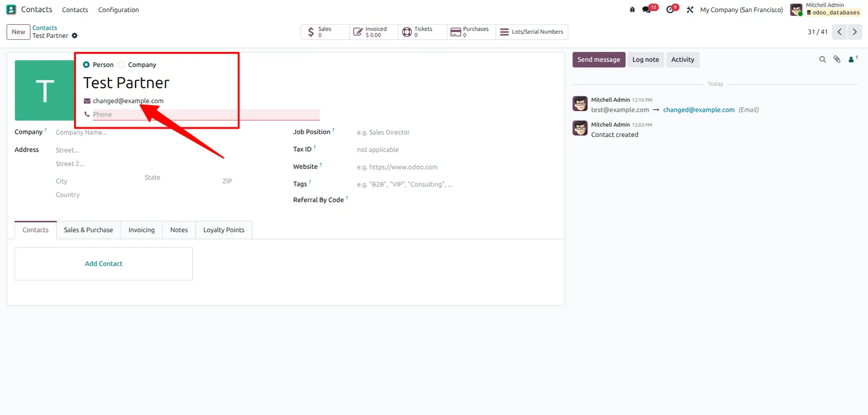Open the Tags selection field
The height and width of the screenshot is (415, 868).
[457, 185]
